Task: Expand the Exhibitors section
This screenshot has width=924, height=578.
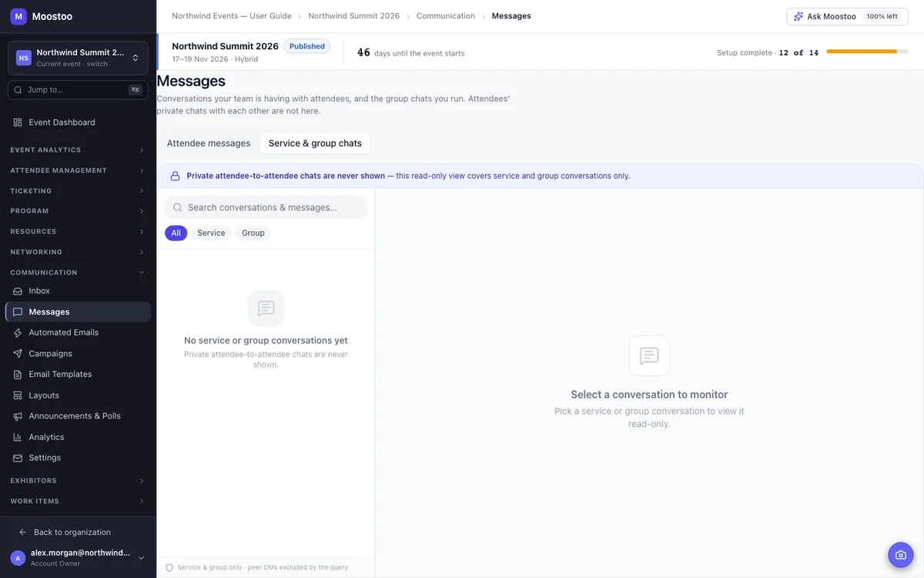Action: coord(78,481)
